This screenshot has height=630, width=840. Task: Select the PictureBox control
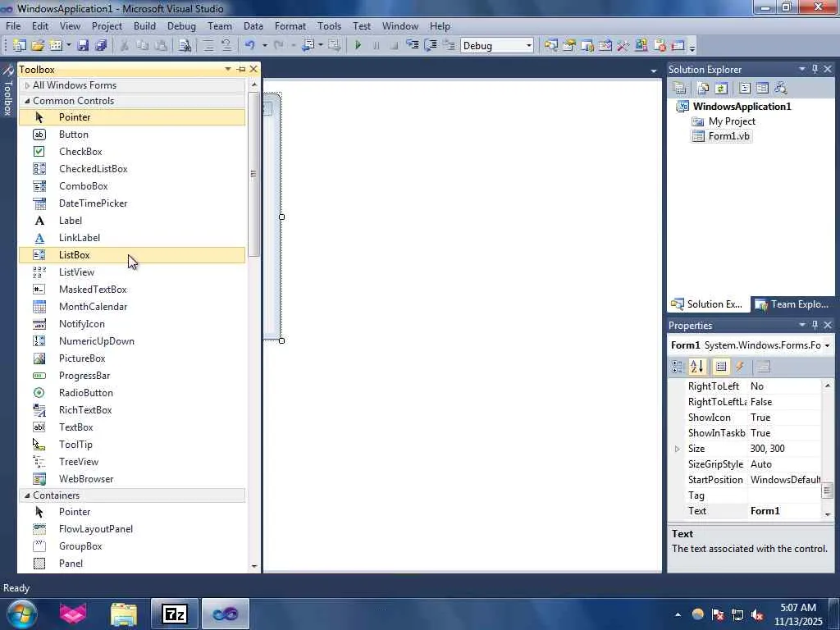[x=132, y=358]
